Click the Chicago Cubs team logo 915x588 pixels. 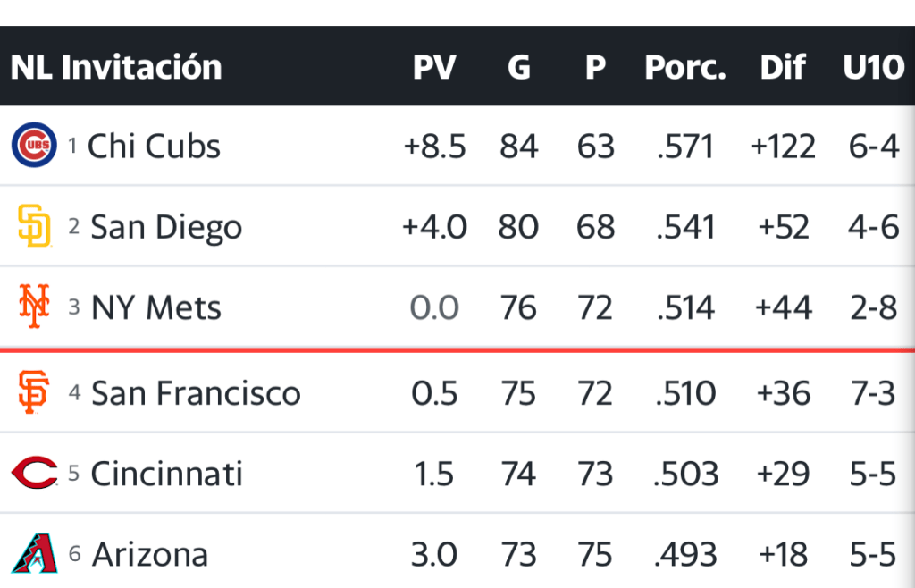click(x=34, y=146)
